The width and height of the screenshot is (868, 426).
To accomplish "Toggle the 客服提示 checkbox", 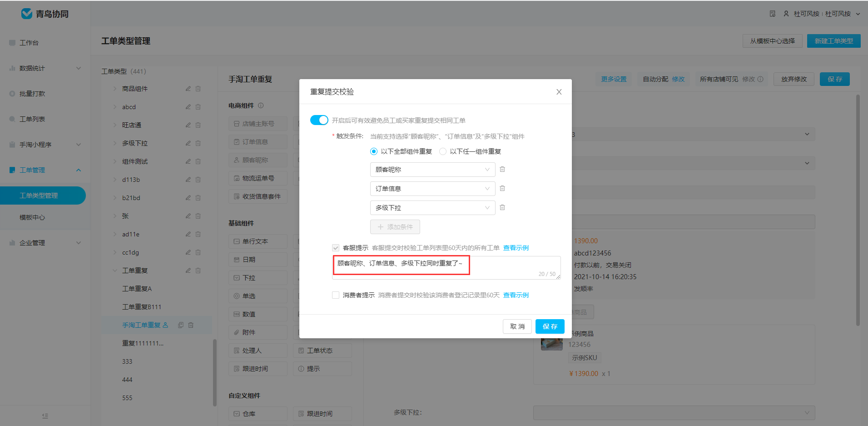I will [x=336, y=248].
